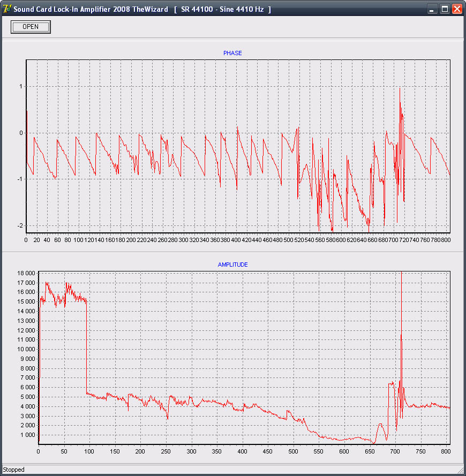466x476 pixels.
Task: Click the Stopped status bar text
Action: 14,470
